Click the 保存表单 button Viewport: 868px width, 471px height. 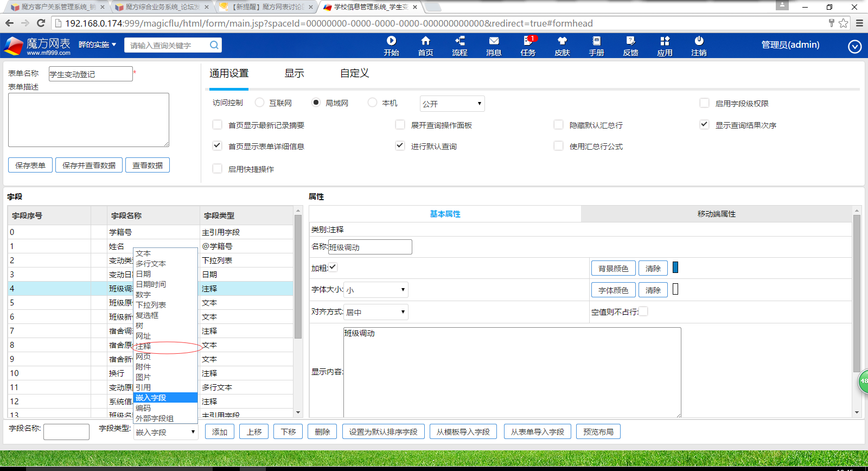pyautogui.click(x=30, y=165)
